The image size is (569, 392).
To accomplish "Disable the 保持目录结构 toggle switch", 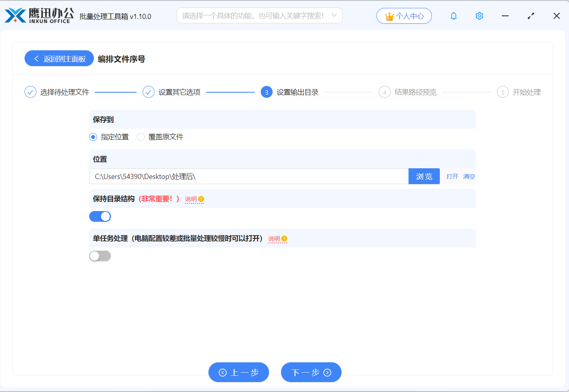I will point(100,216).
